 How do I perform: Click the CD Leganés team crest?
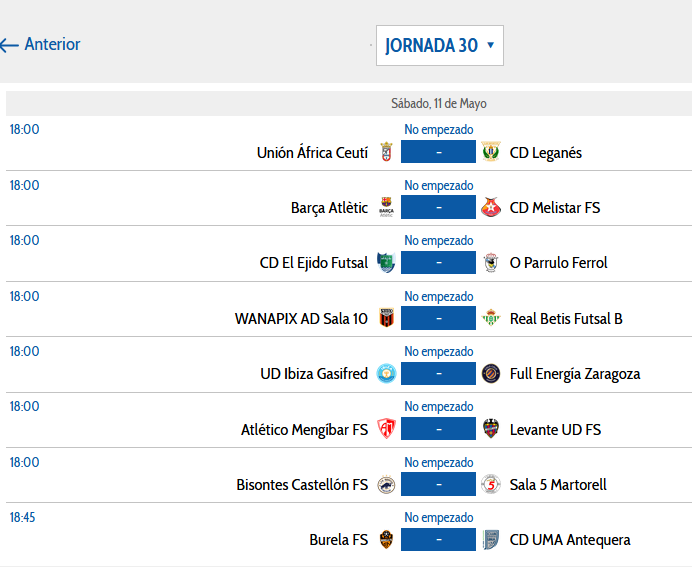(490, 152)
